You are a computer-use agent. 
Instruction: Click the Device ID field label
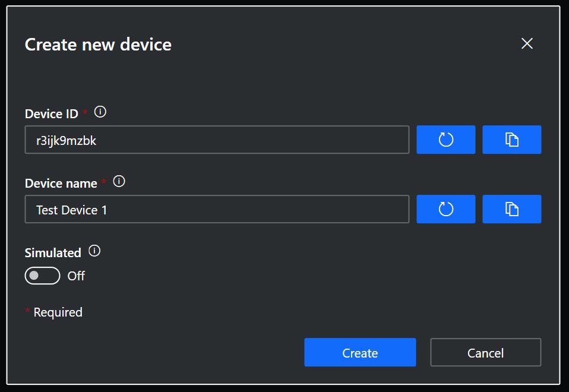(52, 114)
